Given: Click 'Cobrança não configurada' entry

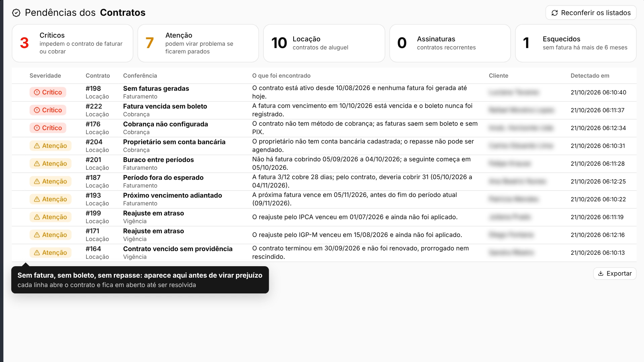Looking at the screenshot, I should coord(166,124).
